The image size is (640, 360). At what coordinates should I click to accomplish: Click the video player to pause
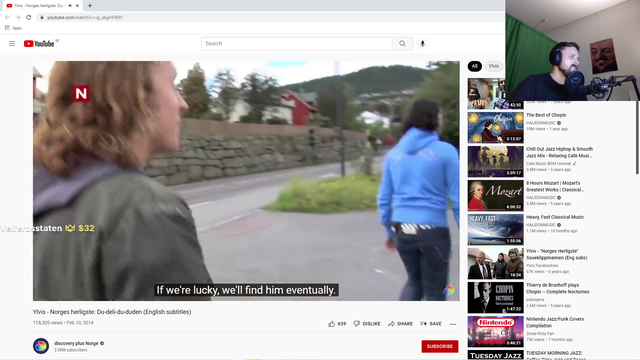246,181
